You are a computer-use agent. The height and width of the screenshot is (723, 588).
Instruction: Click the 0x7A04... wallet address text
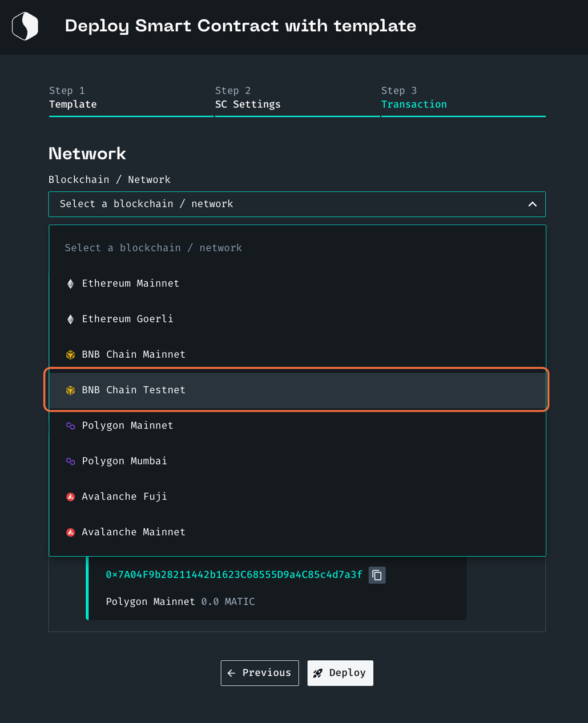[234, 575]
